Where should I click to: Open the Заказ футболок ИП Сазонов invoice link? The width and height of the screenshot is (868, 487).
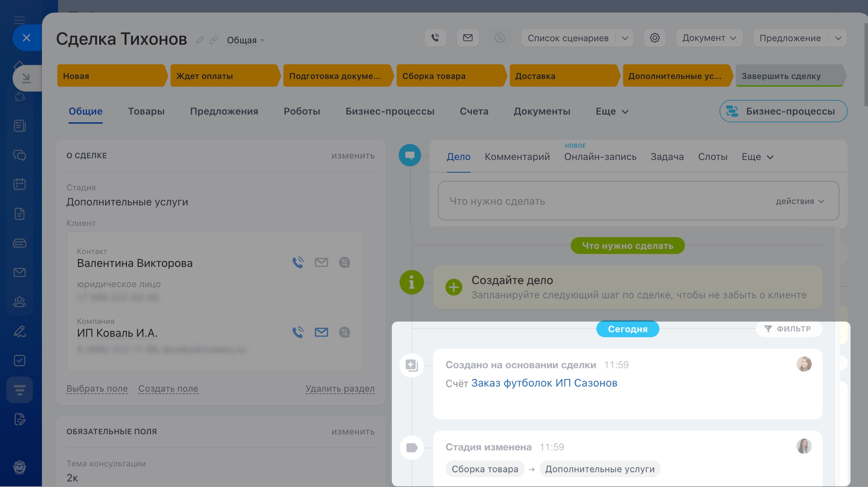[544, 383]
